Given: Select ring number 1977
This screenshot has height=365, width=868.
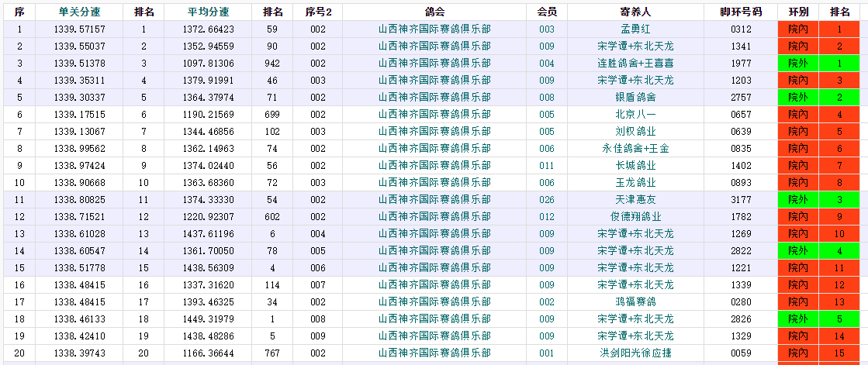Looking at the screenshot, I should pyautogui.click(x=741, y=64).
